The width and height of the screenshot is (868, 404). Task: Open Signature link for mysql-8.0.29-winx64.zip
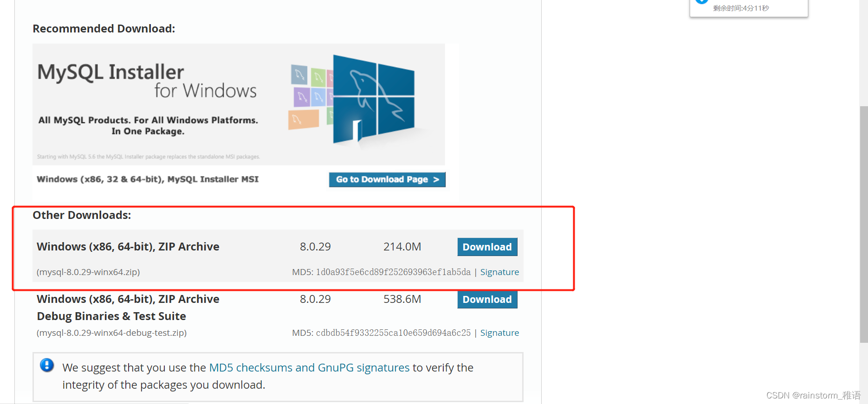tap(499, 272)
